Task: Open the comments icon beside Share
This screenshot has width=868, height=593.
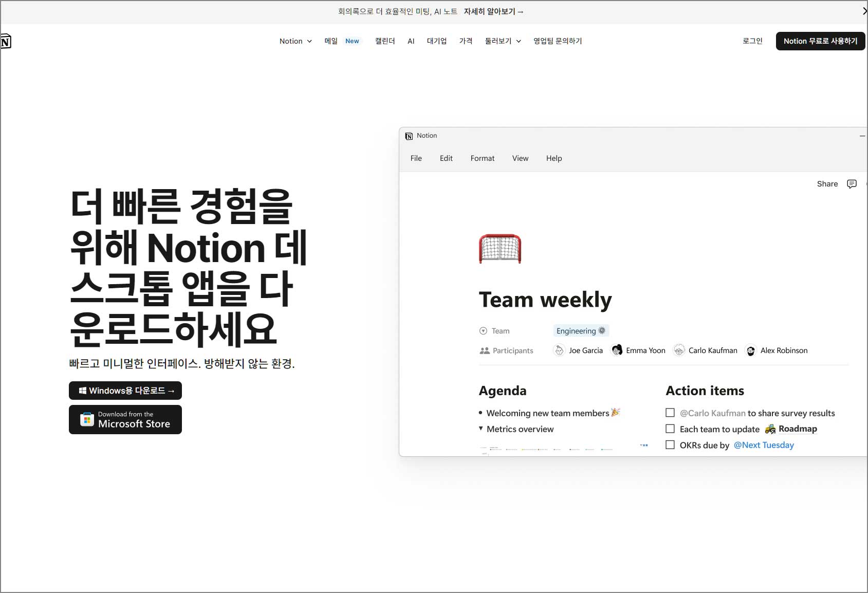Action: [x=852, y=184]
